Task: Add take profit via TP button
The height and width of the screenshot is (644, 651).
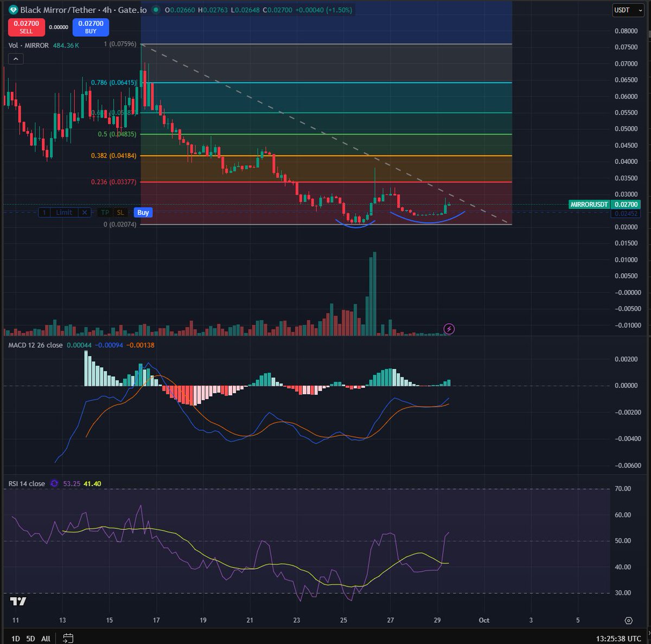Action: (x=105, y=212)
